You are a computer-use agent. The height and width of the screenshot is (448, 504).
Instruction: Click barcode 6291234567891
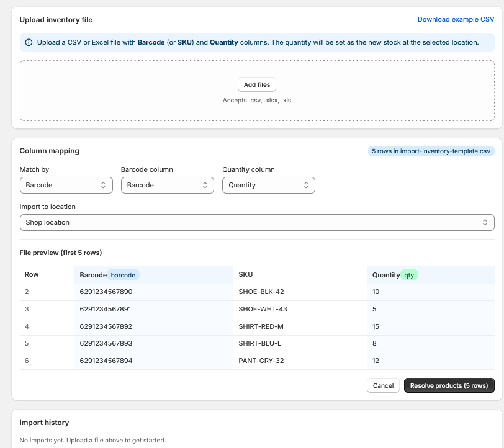pos(106,309)
